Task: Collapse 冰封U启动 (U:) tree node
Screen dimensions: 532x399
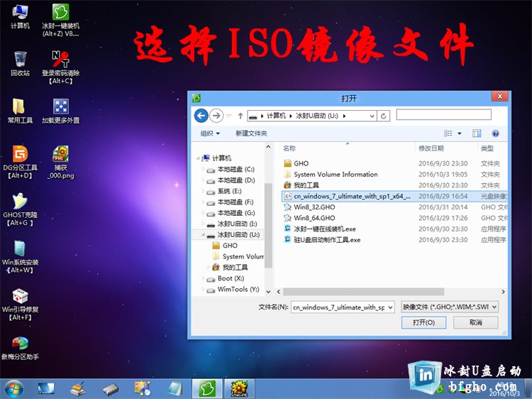Action: click(203, 235)
